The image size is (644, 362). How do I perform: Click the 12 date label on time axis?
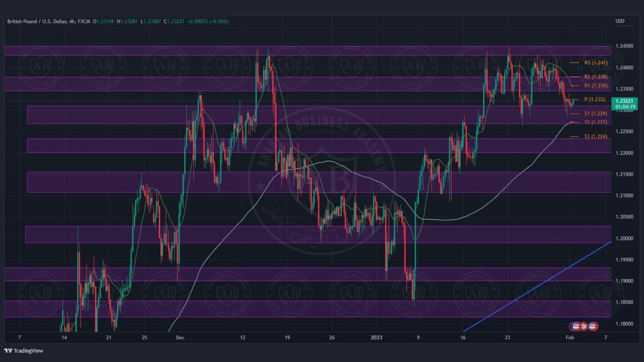tap(243, 338)
